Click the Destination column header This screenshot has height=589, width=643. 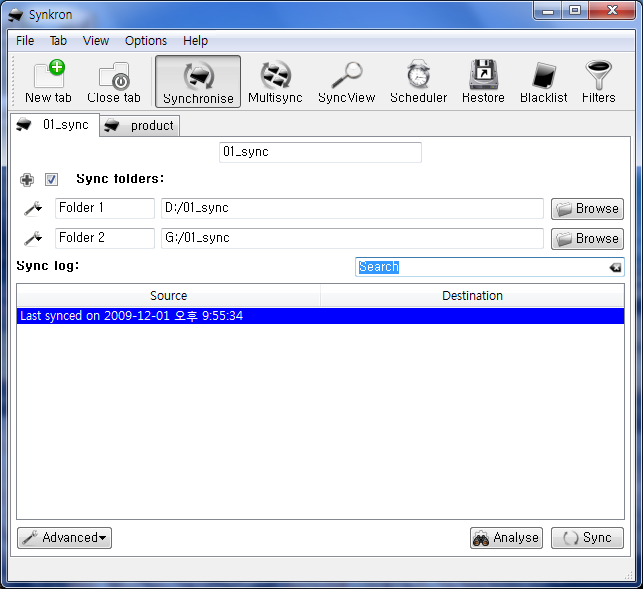pyautogui.click(x=472, y=296)
